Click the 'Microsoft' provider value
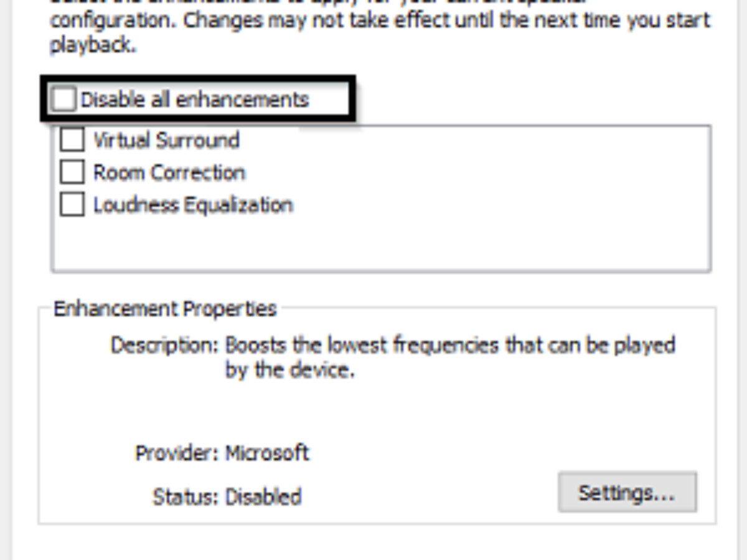The width and height of the screenshot is (747, 560). tap(267, 452)
